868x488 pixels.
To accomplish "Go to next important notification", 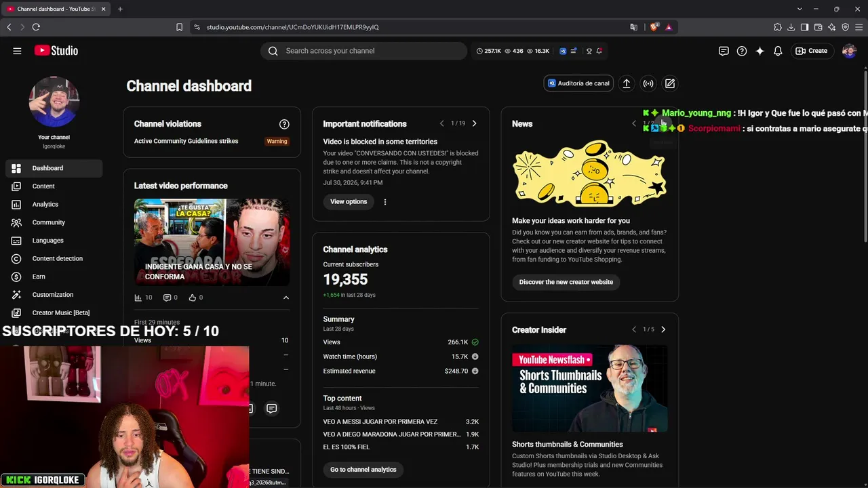I will pos(474,124).
